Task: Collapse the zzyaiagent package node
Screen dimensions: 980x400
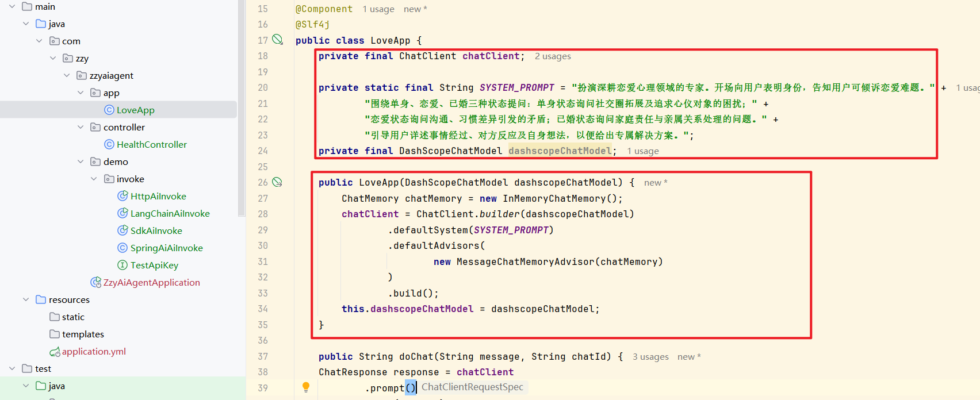Action: pos(67,75)
